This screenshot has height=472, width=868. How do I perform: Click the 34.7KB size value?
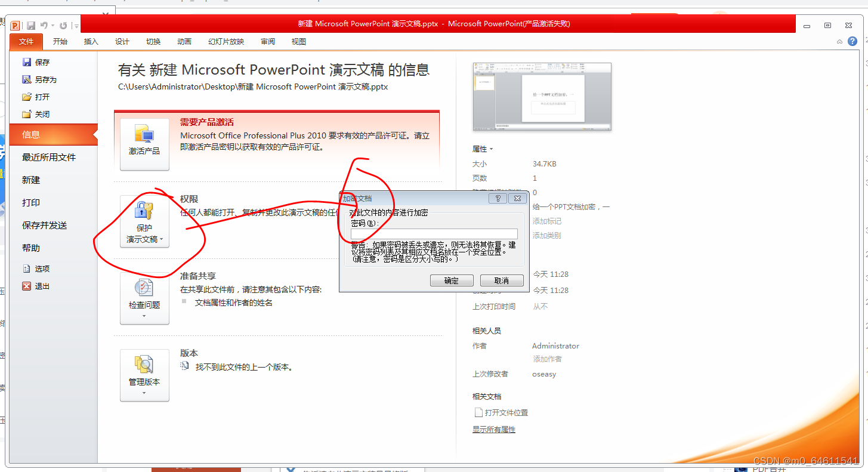[544, 163]
